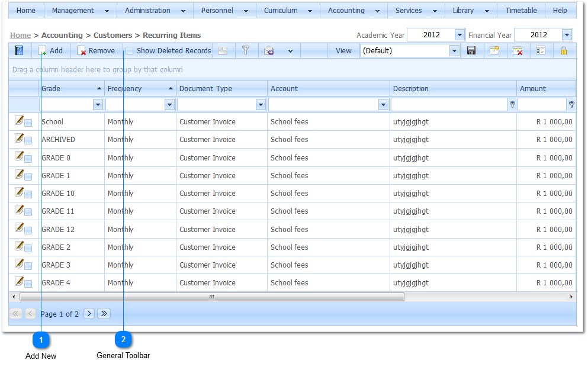
Task: Click the edit pencil icon for the School row
Action: [x=19, y=120]
